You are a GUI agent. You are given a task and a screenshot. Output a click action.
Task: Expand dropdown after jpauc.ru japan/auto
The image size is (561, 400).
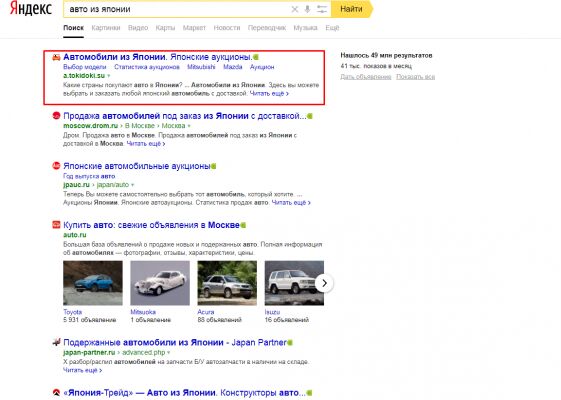click(132, 185)
